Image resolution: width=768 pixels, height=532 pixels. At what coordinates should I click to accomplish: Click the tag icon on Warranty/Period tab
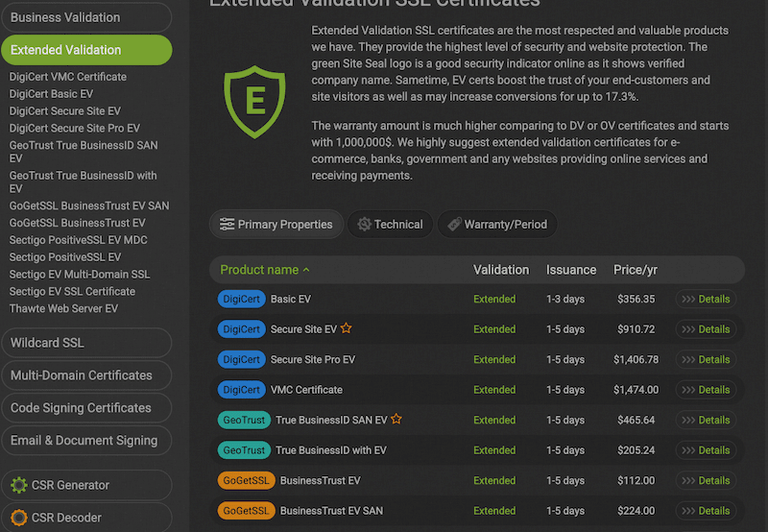454,225
